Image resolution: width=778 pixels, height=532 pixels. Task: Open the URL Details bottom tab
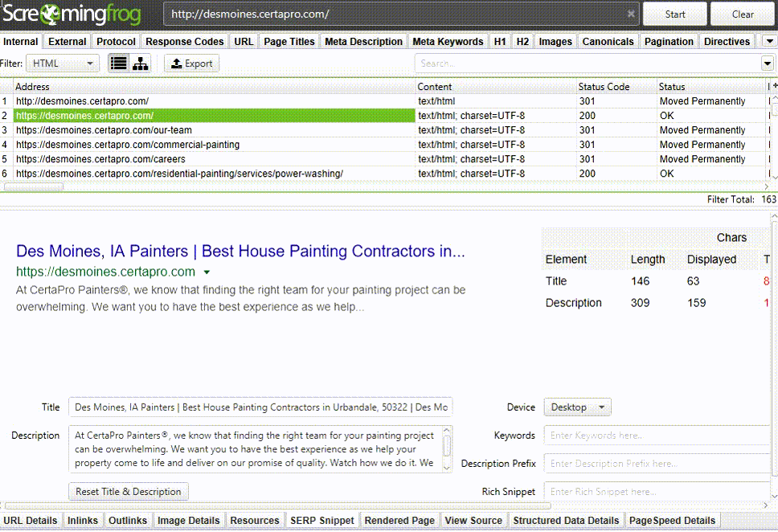(x=31, y=520)
